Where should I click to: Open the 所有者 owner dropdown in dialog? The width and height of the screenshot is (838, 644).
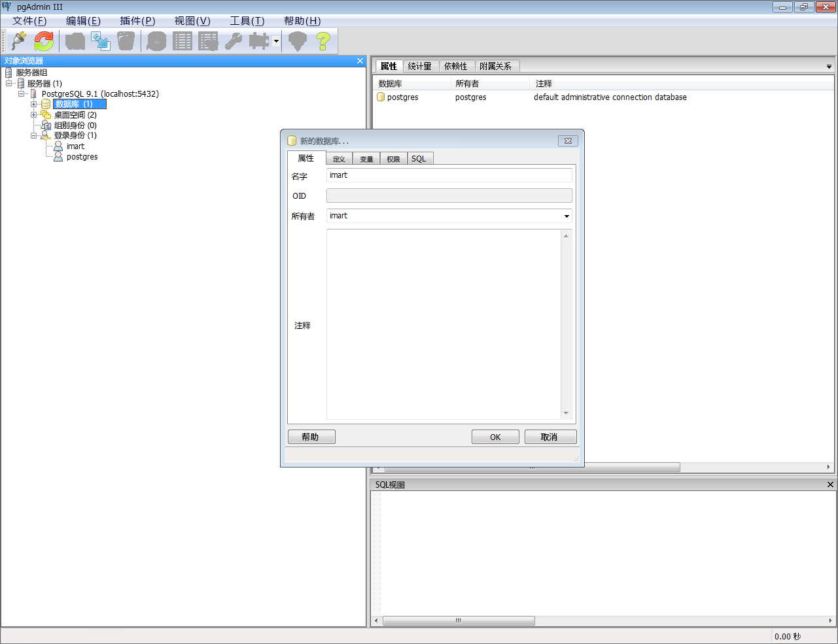point(567,216)
